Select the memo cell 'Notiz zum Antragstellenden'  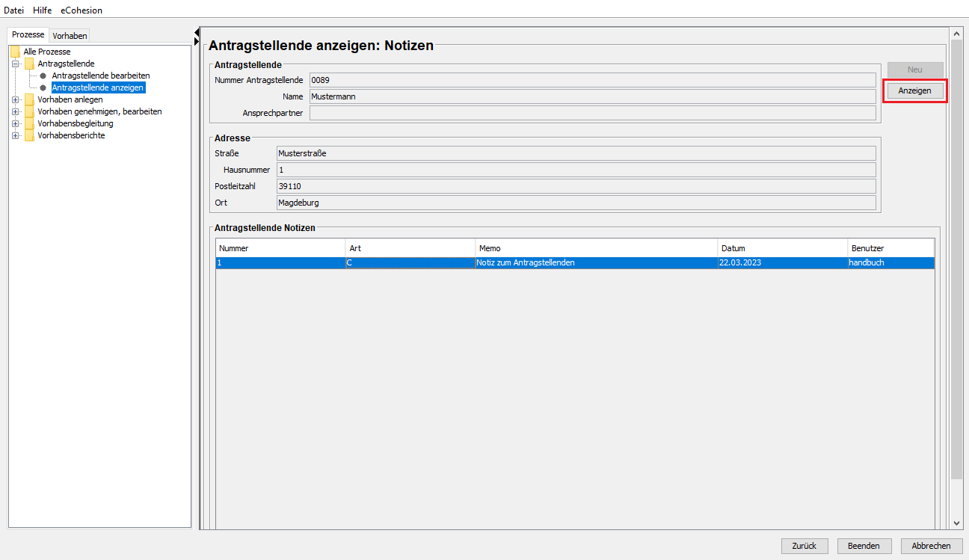[x=597, y=263]
